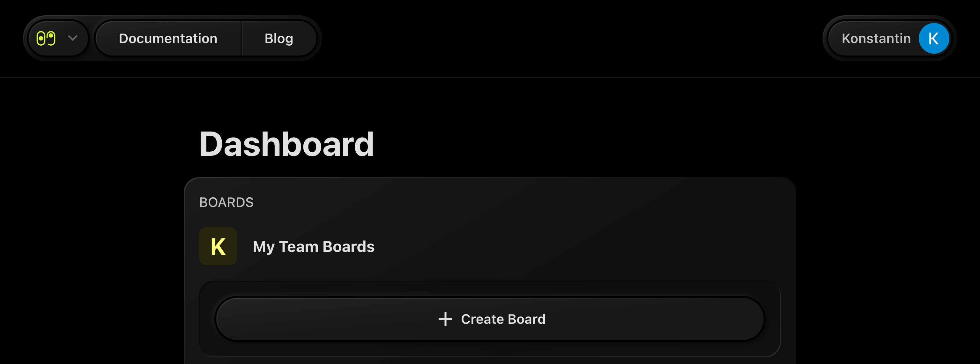Screen dimensions: 980x364
Task: Click the left eye of the logo
Action: pos(41,38)
